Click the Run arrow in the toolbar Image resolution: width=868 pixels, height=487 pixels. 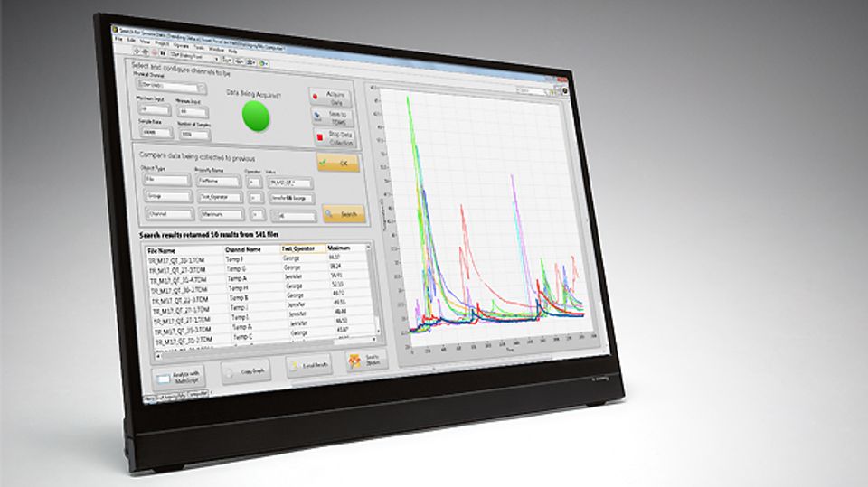click(x=137, y=51)
